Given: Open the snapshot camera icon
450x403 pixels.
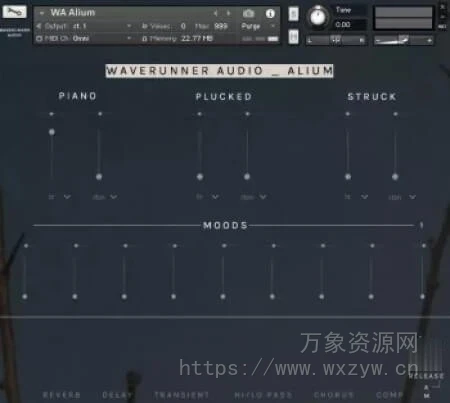Looking at the screenshot, I should point(248,13).
